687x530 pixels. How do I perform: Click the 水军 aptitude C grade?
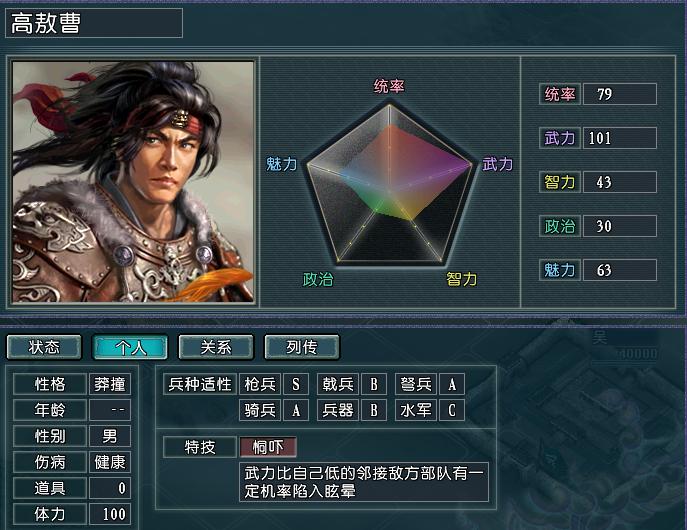452,410
